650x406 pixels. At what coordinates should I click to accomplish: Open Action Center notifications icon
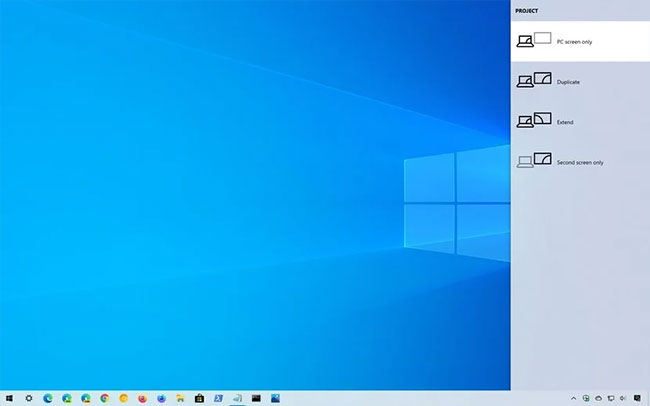(x=637, y=399)
